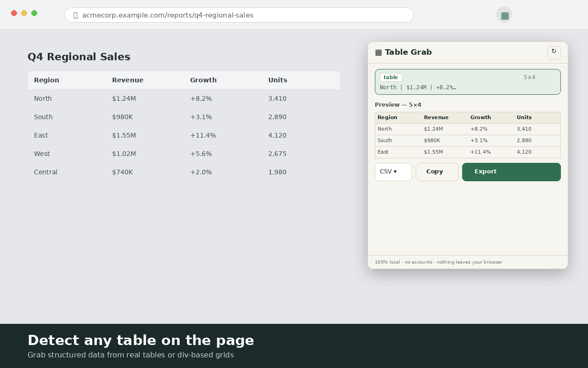Viewport: 588px width, 368px height.
Task: Click 4,120 in the preview table
Action: (524, 152)
